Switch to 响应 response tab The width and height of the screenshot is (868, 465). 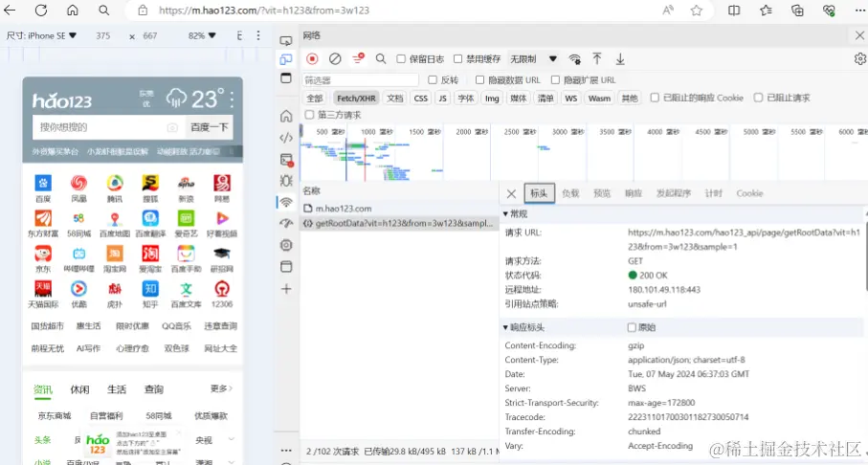tap(634, 193)
